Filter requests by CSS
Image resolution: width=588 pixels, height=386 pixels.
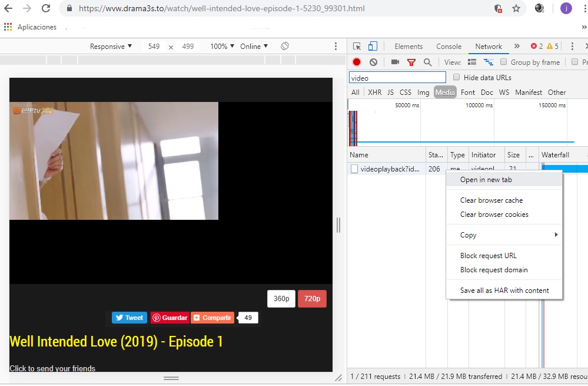(406, 93)
